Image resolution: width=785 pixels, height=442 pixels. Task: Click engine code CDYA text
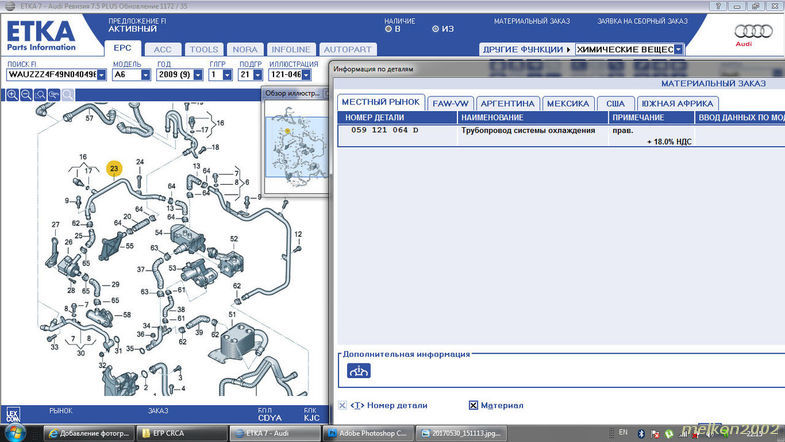tap(270, 417)
